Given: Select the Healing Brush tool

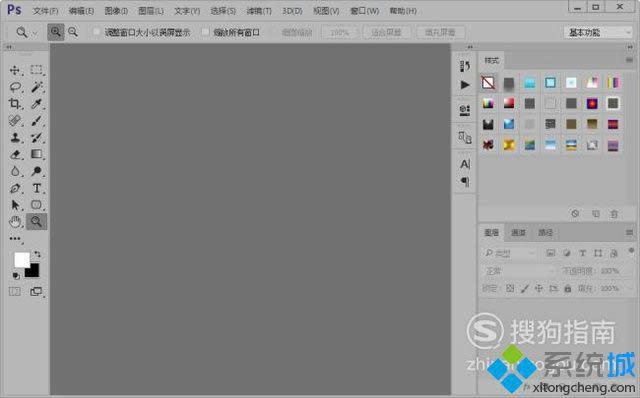Looking at the screenshot, I should tap(15, 120).
